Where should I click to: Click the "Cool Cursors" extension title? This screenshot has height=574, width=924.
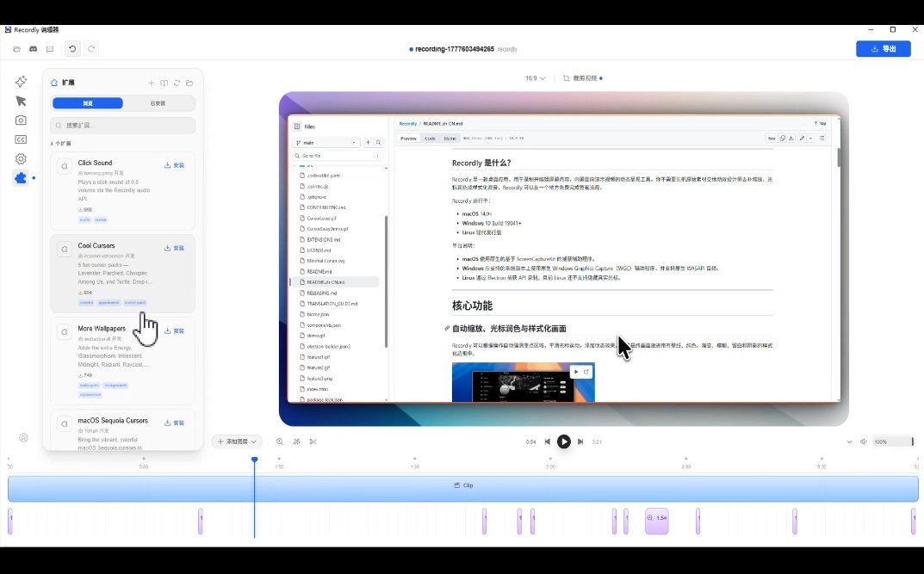(96, 246)
